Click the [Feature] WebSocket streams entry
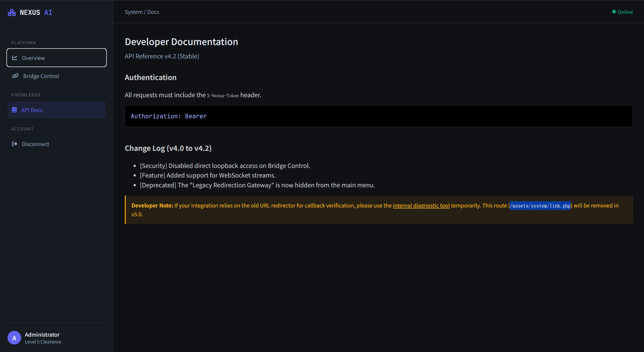Screen dimensions: 644x352 point(208,175)
